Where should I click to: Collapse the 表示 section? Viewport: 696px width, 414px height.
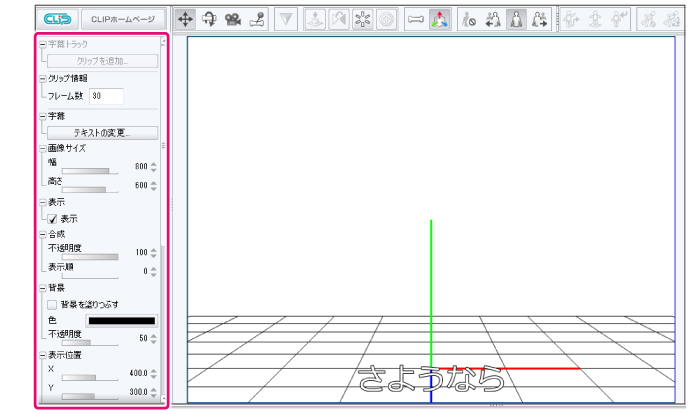43,202
